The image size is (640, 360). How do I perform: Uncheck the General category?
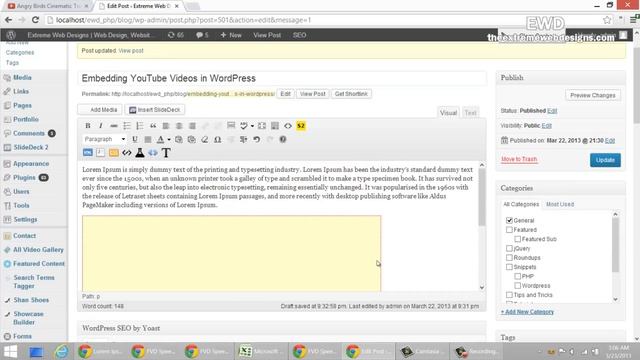509,220
